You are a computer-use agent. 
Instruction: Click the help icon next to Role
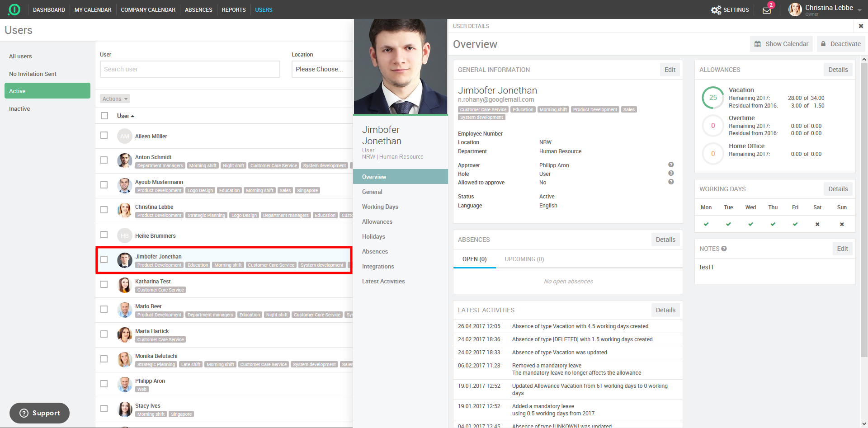[x=671, y=174]
